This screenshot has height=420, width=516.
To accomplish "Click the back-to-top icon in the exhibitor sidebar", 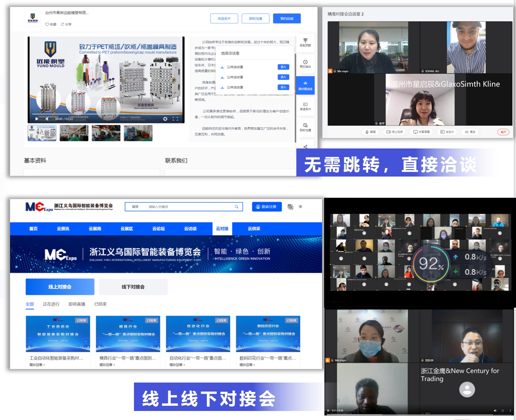I will [305, 43].
